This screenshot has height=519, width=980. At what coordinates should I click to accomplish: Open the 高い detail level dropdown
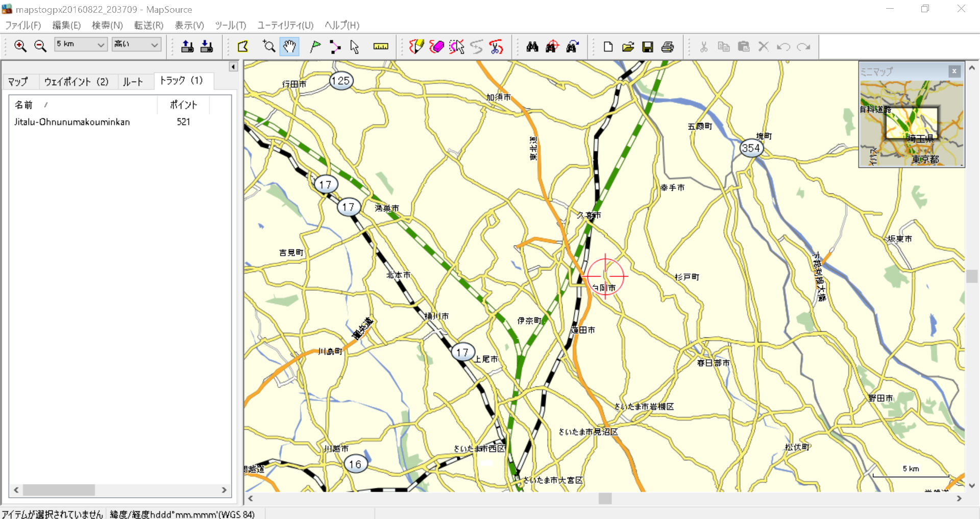136,44
